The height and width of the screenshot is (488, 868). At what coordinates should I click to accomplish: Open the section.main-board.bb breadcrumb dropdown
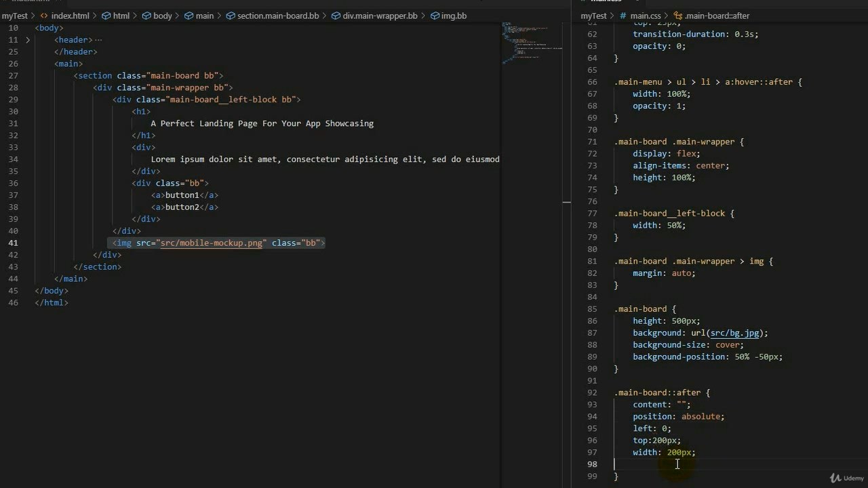pyautogui.click(x=278, y=16)
